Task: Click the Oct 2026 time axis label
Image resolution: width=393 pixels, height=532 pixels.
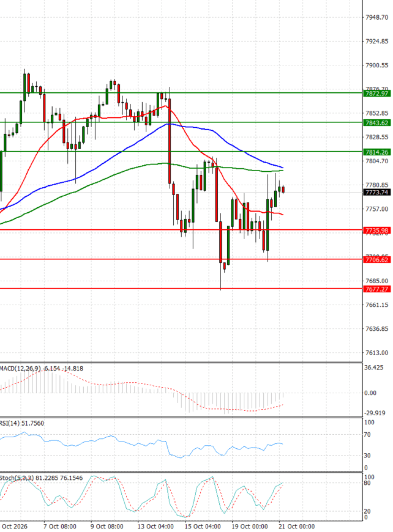Action: [15, 526]
